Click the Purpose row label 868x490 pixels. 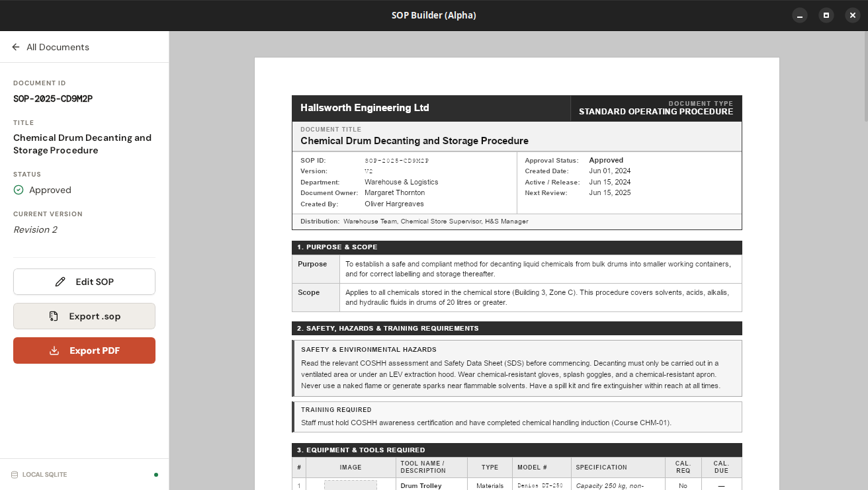tap(312, 264)
